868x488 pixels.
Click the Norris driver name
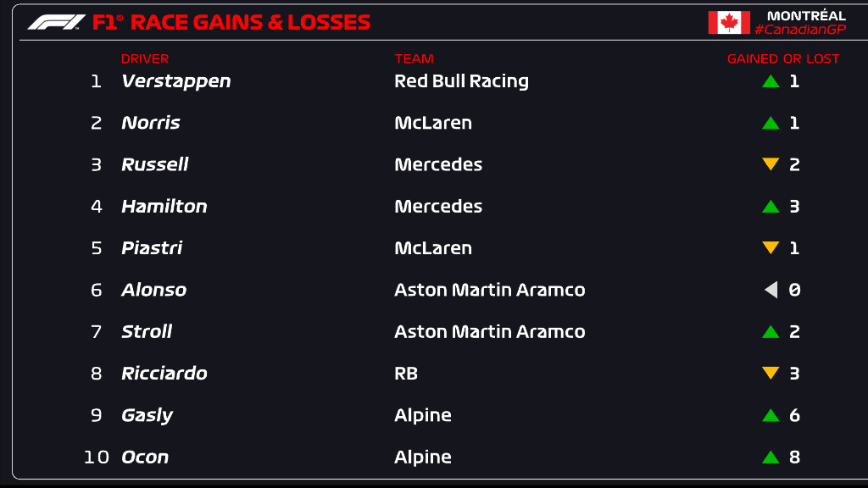151,123
